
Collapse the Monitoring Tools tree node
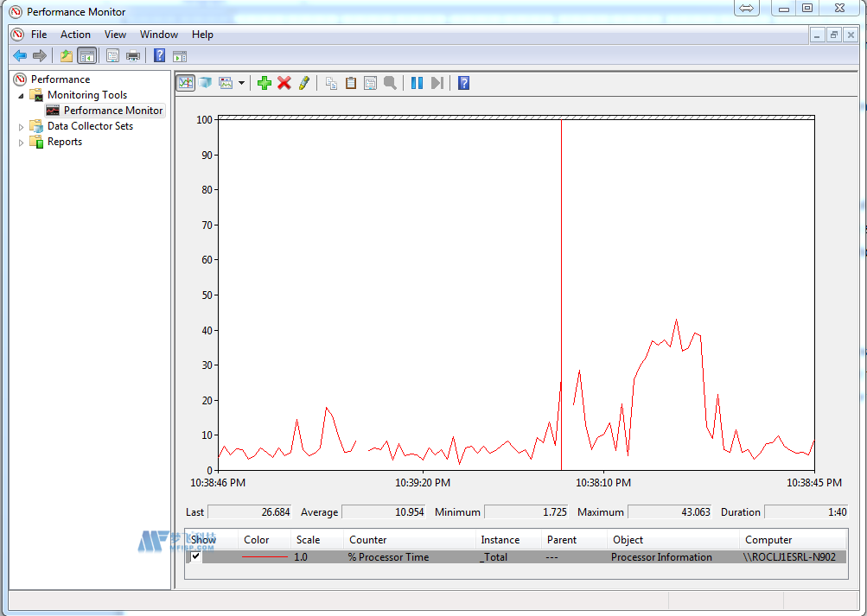tap(22, 95)
